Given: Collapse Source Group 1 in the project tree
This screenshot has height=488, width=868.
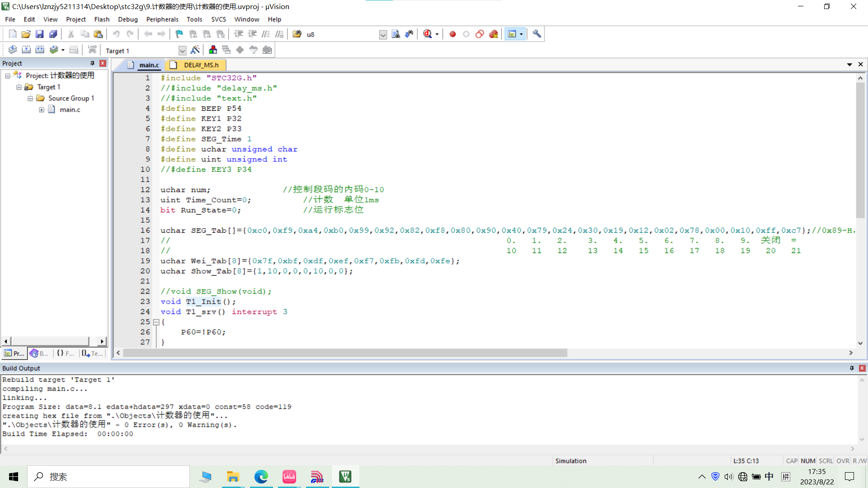Looking at the screenshot, I should pos(30,98).
